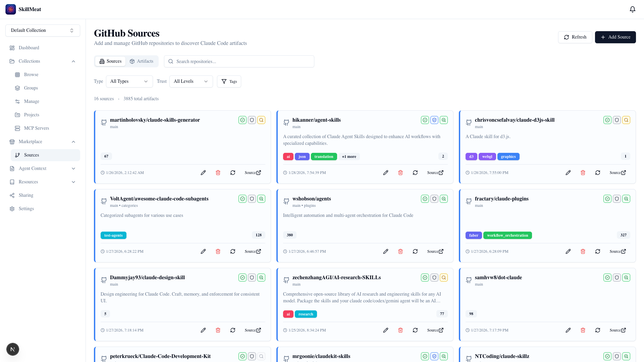The height and width of the screenshot is (362, 644).
Task: Open the peterkrueck/Claude-Code-Development-Kit card title
Action: 160,356
